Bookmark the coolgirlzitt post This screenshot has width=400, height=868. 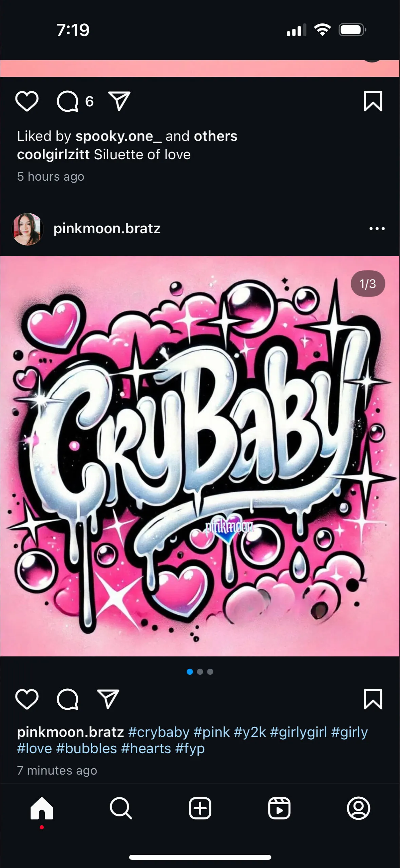[x=373, y=101]
